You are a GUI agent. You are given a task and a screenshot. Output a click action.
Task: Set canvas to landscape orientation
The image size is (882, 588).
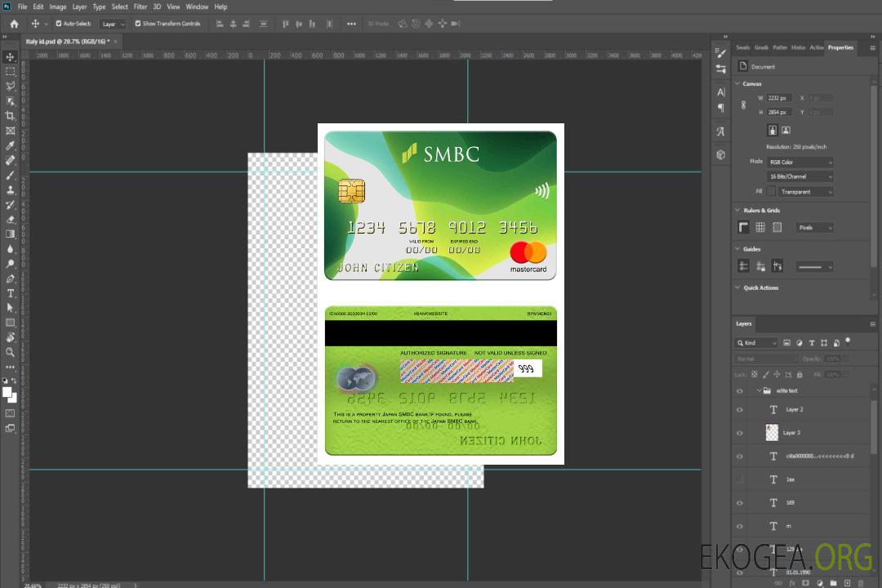click(x=786, y=130)
